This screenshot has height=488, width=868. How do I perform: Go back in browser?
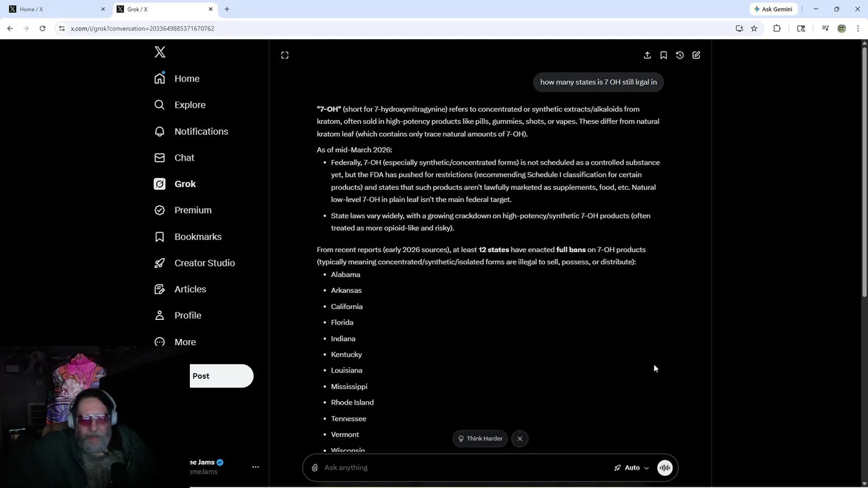tap(9, 28)
